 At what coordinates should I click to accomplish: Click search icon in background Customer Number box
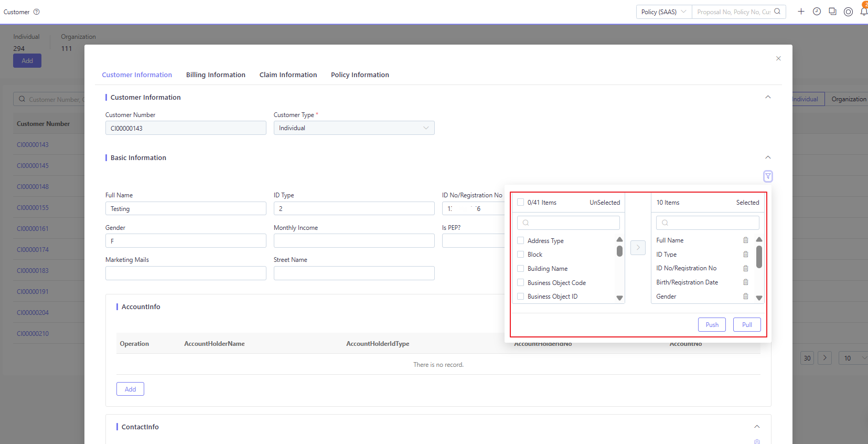point(22,99)
